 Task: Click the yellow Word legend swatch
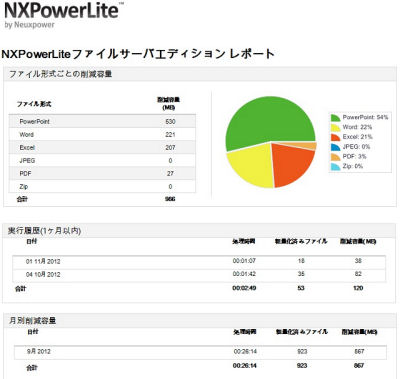click(336, 127)
